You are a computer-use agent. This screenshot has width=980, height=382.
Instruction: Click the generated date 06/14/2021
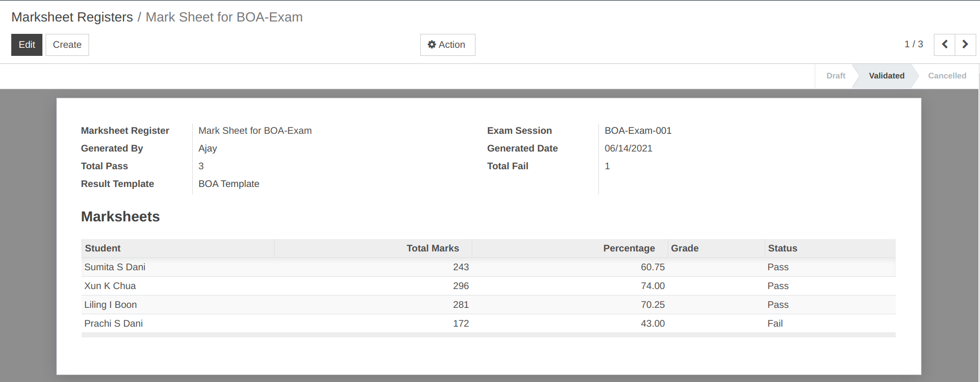628,148
